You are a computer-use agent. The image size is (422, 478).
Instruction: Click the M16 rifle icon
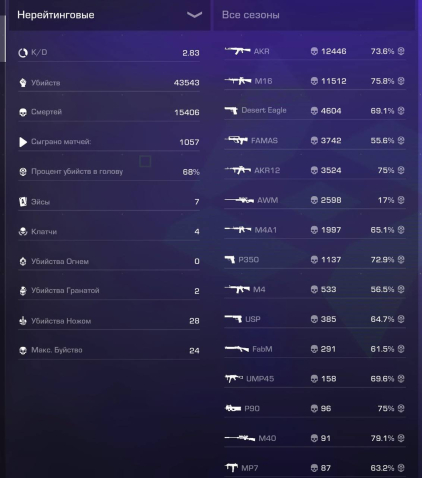tap(238, 81)
